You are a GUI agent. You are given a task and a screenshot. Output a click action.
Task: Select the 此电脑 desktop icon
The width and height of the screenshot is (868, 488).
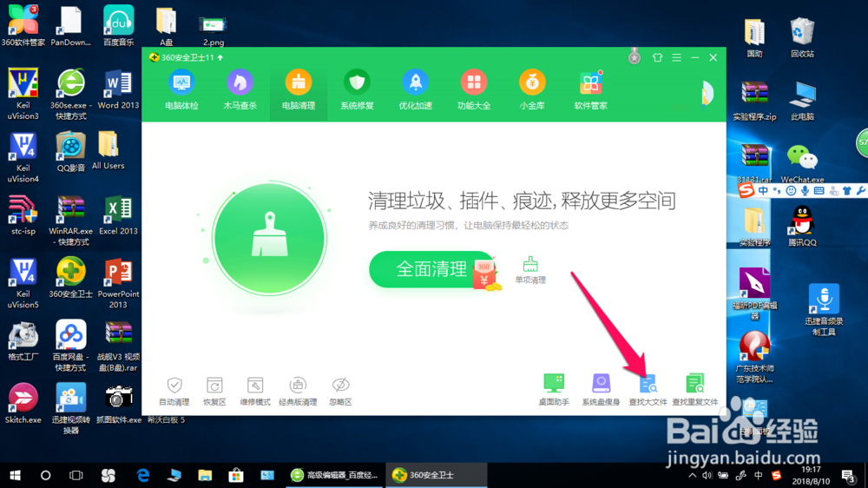point(802,100)
